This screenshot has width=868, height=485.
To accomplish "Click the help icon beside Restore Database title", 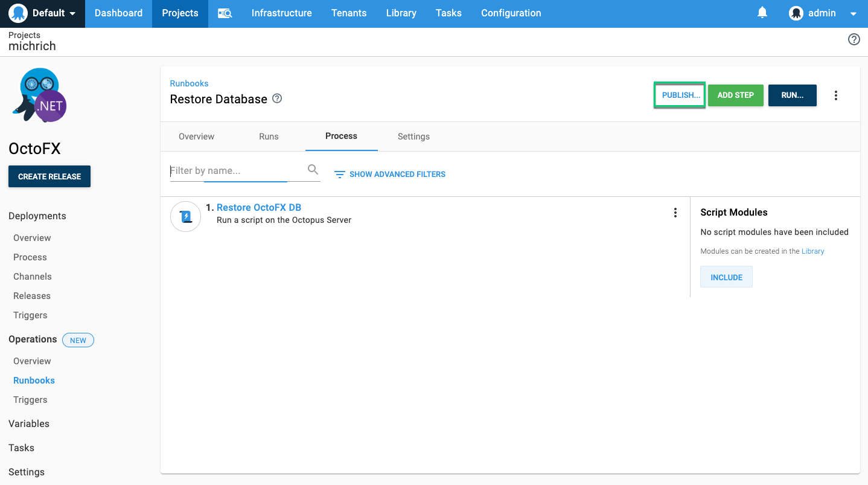I will pyautogui.click(x=276, y=98).
